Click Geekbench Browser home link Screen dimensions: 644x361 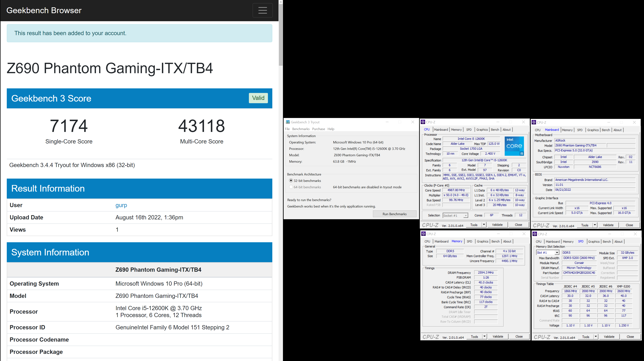pos(44,10)
